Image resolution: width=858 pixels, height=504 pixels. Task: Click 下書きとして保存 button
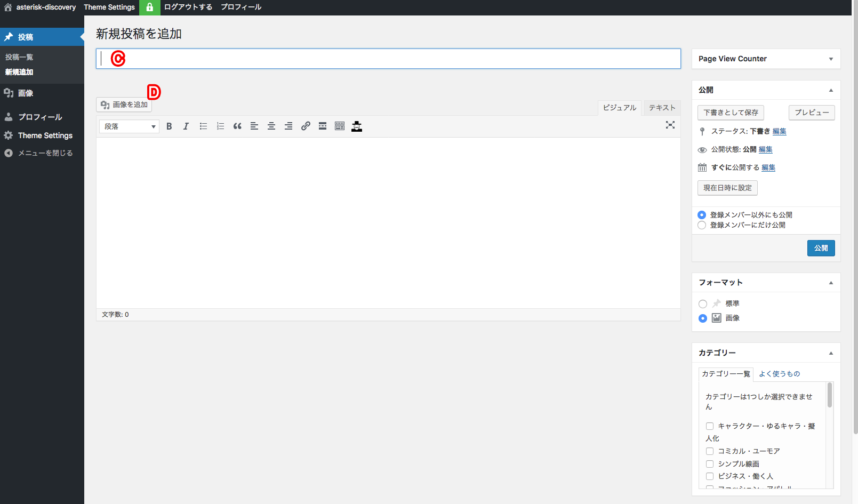pyautogui.click(x=731, y=113)
